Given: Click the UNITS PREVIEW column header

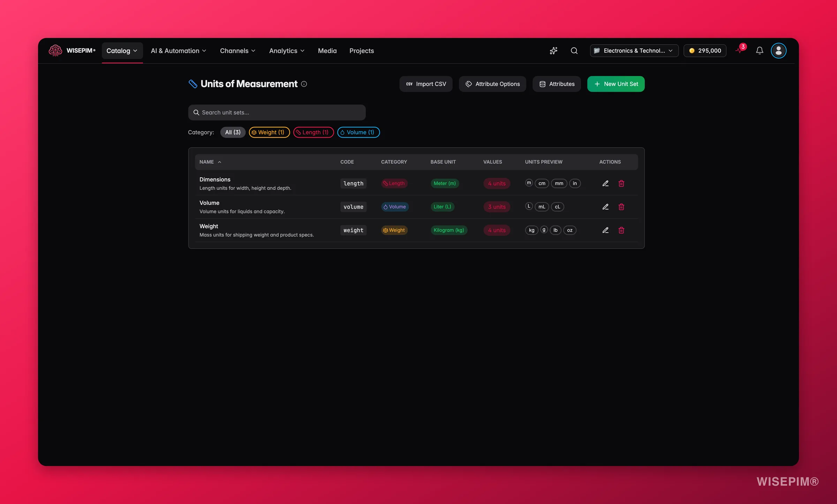Looking at the screenshot, I should tap(543, 162).
